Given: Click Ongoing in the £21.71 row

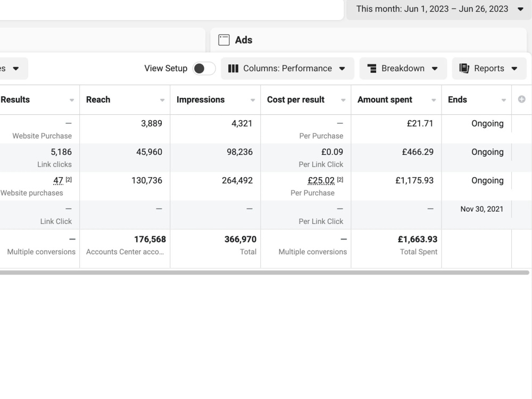Looking at the screenshot, I should pyautogui.click(x=487, y=123).
